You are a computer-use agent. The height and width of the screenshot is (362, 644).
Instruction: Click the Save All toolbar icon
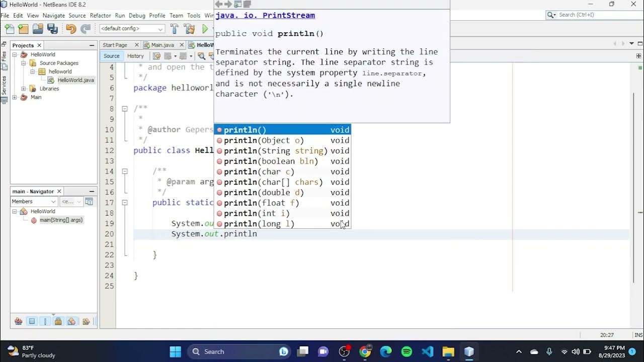52,29
